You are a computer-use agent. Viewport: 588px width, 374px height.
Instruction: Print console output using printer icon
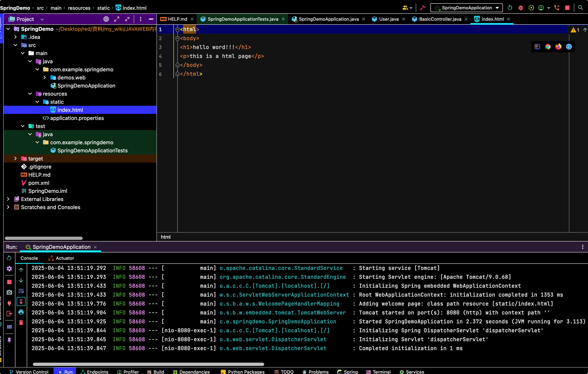pyautogui.click(x=21, y=312)
